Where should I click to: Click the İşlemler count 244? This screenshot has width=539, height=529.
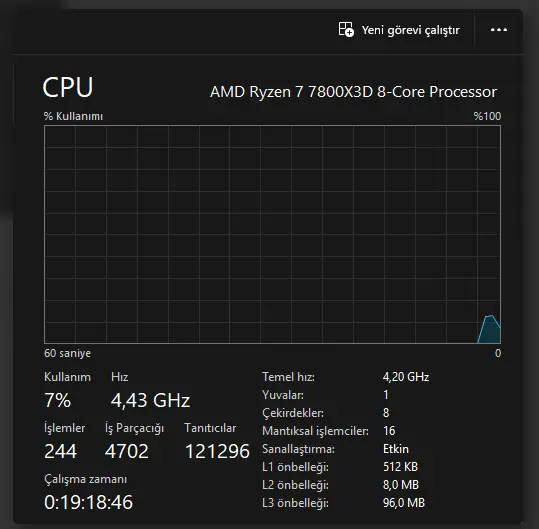tap(60, 451)
